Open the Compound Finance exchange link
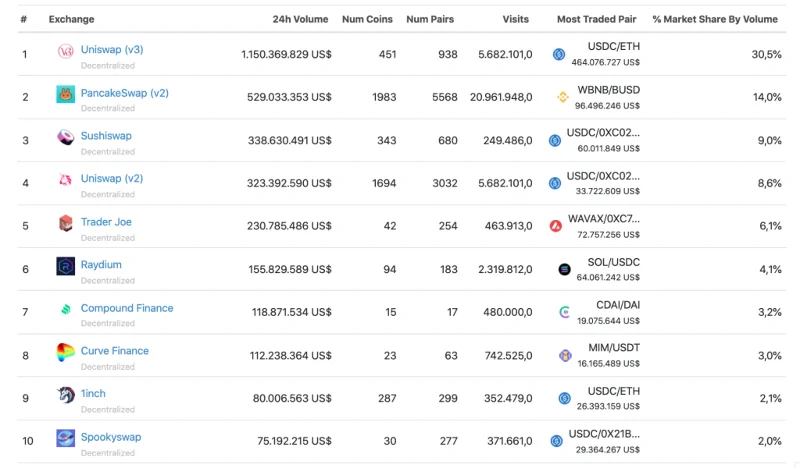 click(x=127, y=308)
